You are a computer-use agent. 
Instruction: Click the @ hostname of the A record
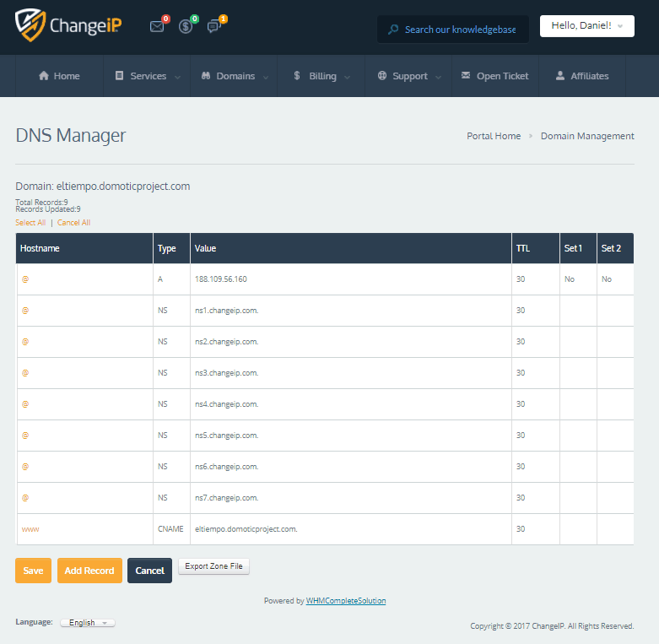[x=25, y=279]
